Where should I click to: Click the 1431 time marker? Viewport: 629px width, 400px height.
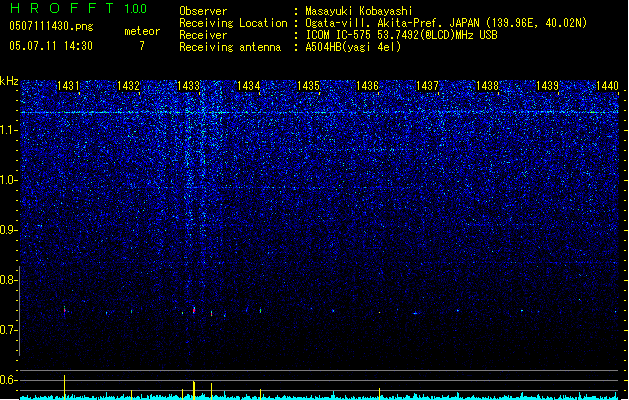click(68, 86)
